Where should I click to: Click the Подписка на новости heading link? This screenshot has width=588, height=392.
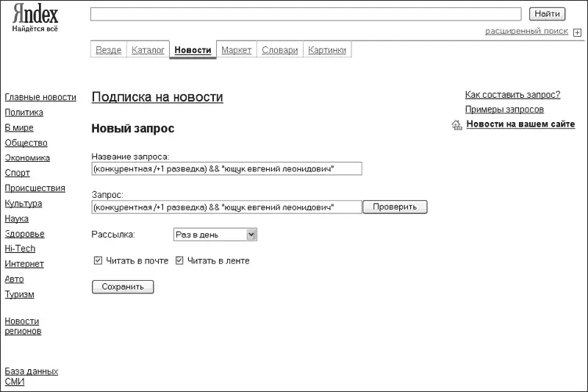pos(157,97)
